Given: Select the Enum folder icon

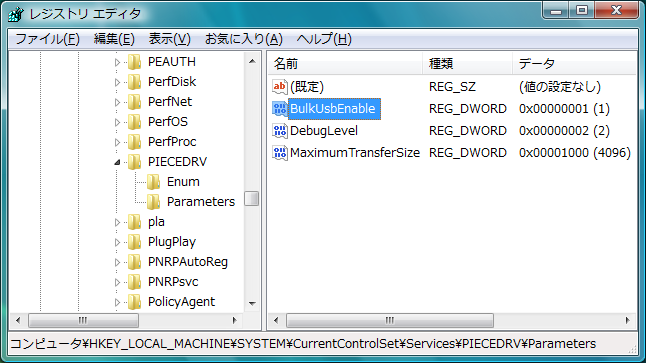Looking at the screenshot, I should [153, 182].
